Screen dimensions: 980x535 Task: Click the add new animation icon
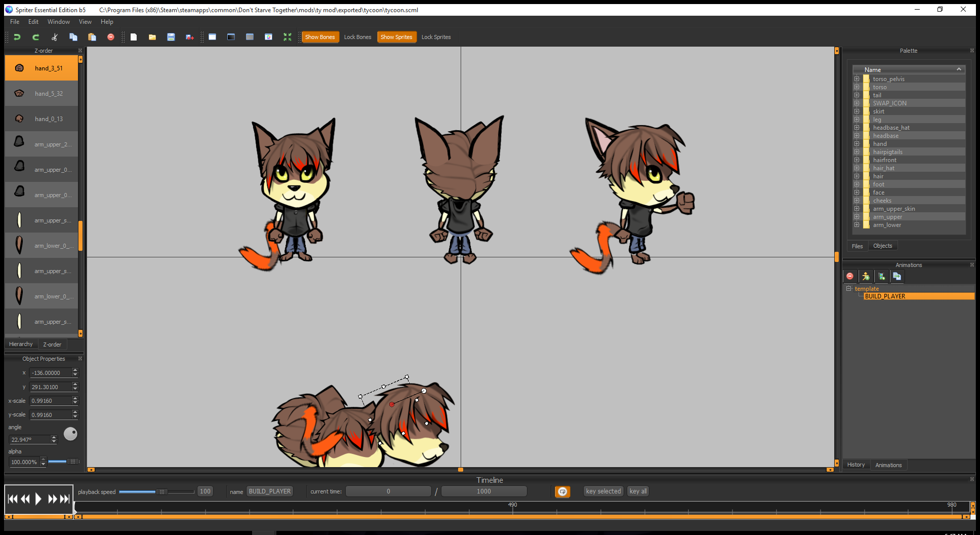tap(881, 276)
